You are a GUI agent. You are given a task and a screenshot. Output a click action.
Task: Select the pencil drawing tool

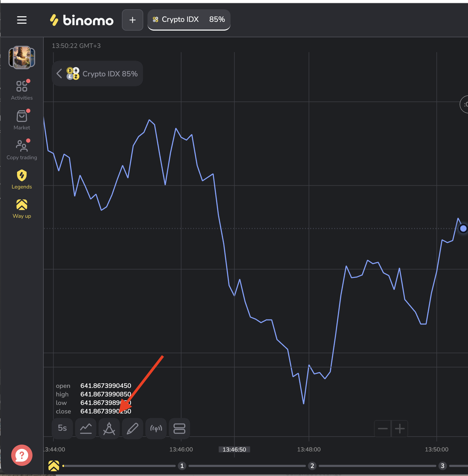[133, 428]
